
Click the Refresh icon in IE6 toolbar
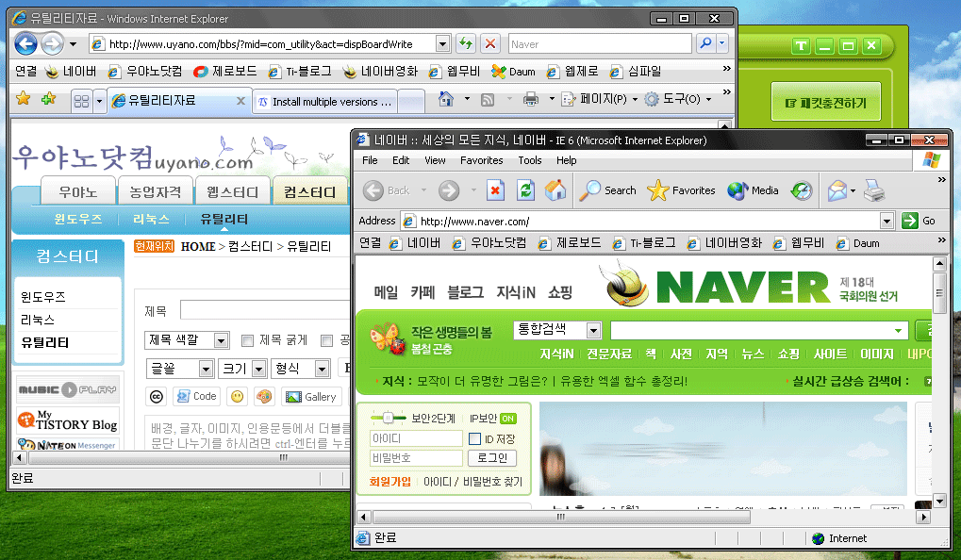tap(525, 190)
